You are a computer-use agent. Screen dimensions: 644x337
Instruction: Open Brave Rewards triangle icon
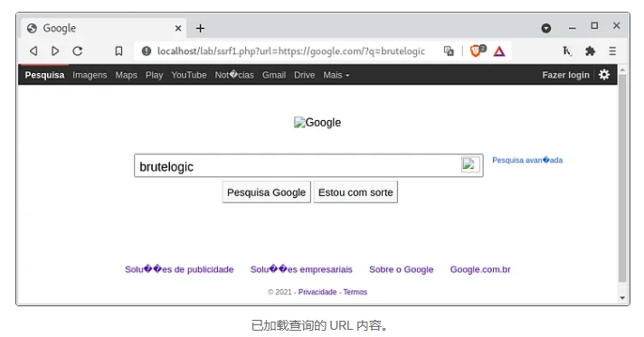(499, 51)
